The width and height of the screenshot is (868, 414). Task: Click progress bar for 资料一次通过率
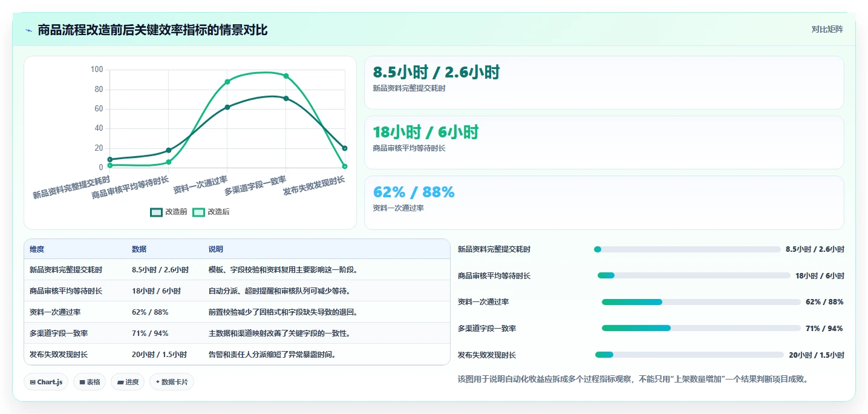701,302
